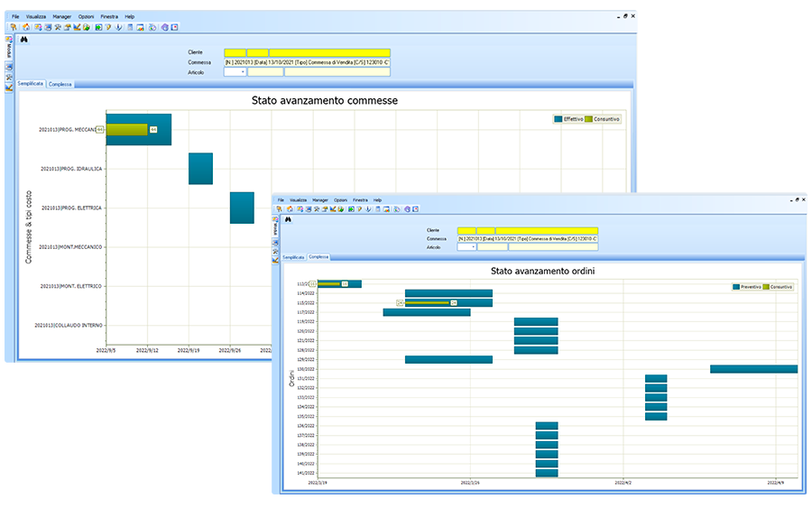Switch to Semplificata tab in ordini window
Image resolution: width=812 pixels, height=508 pixels.
293,257
